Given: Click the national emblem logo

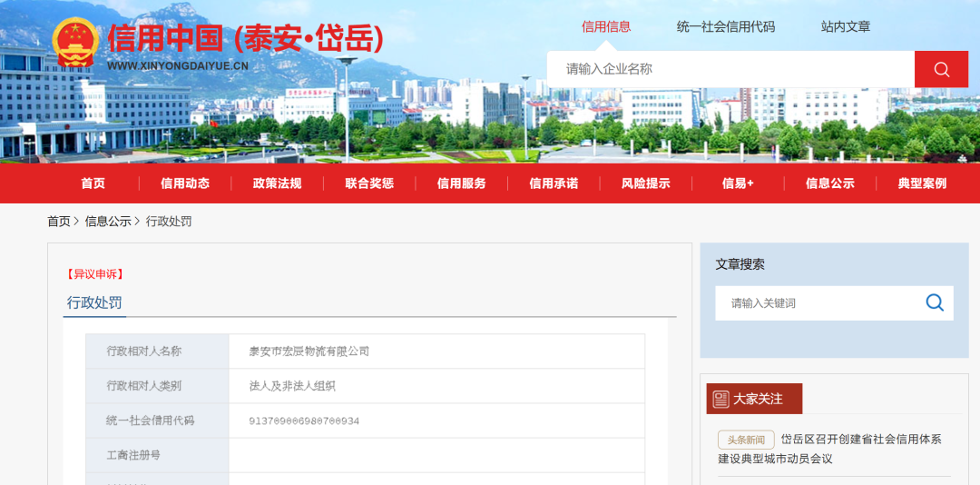Looking at the screenshot, I should 76,43.
